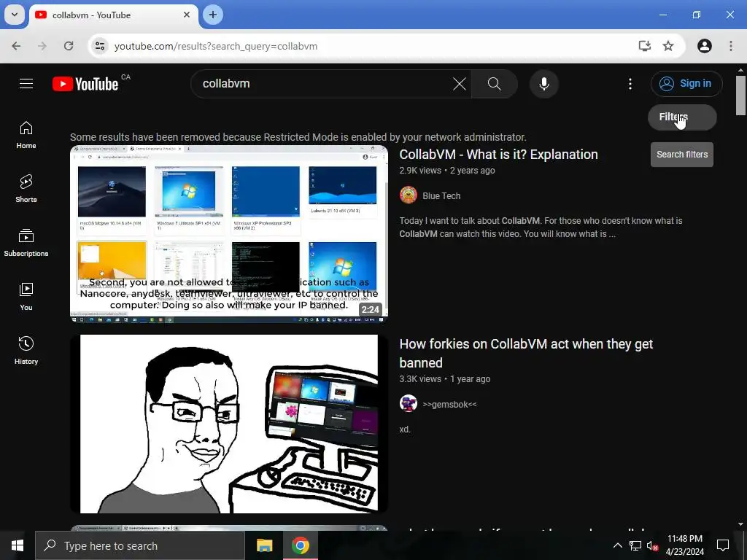The image size is (747, 560).
Task: Open History in the sidebar
Action: coord(26,351)
